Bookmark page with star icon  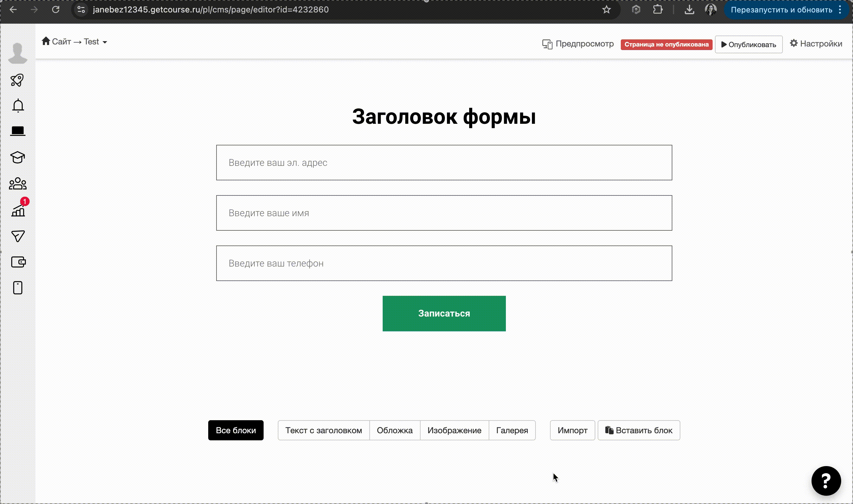point(606,10)
